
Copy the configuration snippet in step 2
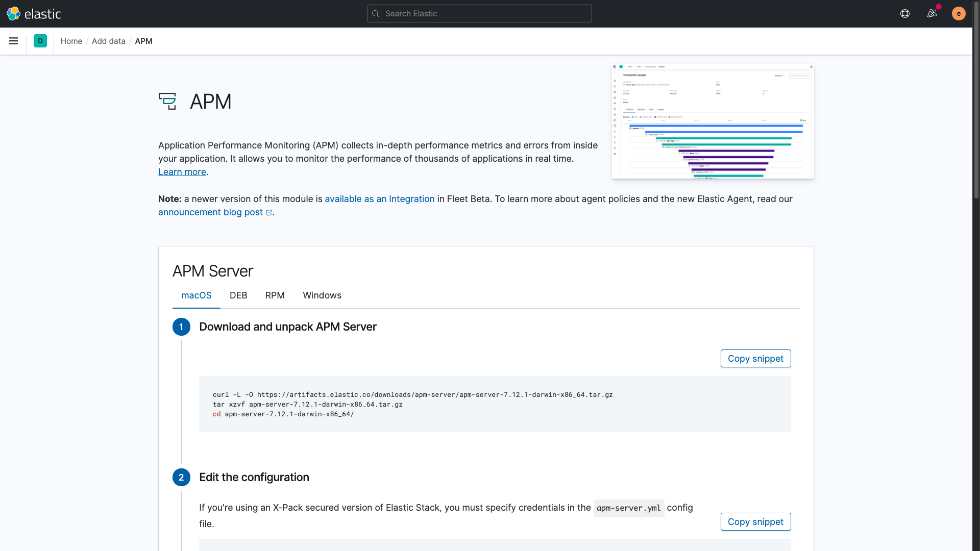pyautogui.click(x=755, y=521)
